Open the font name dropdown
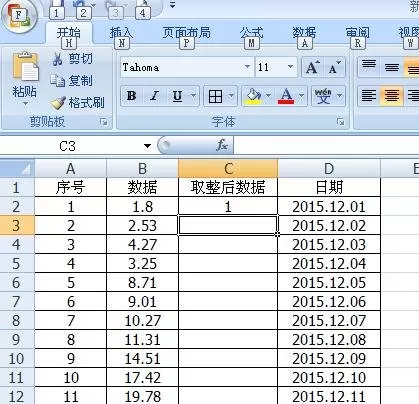 click(x=247, y=67)
